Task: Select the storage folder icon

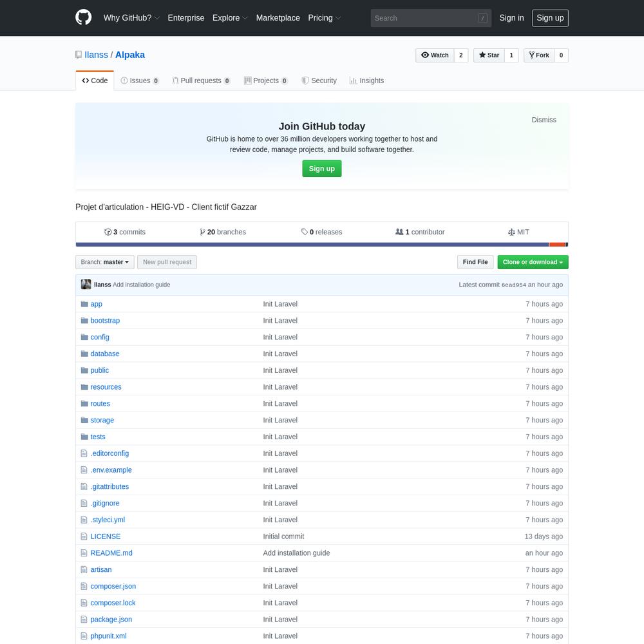Action: 84,420
